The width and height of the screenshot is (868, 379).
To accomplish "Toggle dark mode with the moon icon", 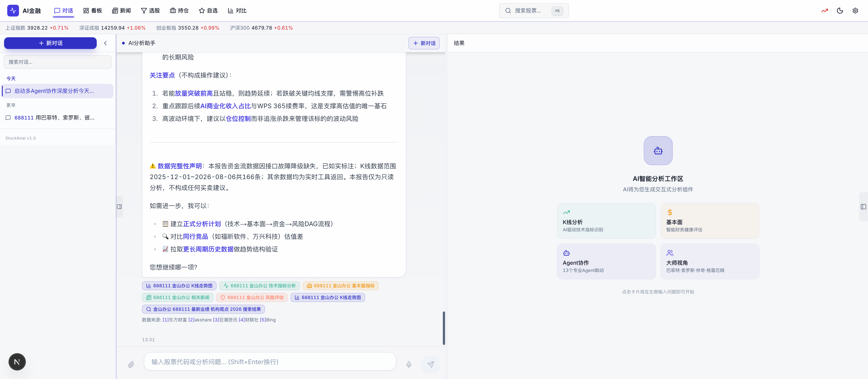I will pyautogui.click(x=840, y=11).
